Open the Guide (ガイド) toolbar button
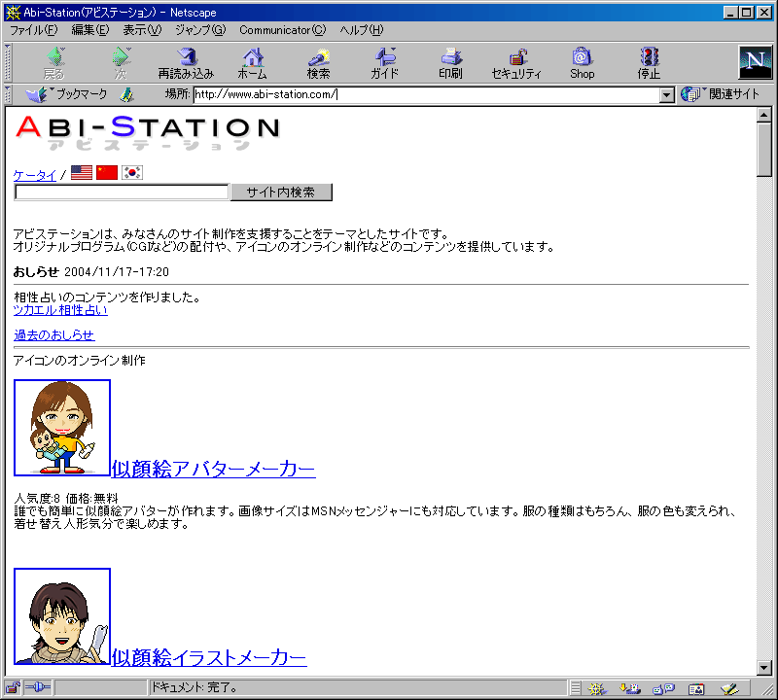 click(x=384, y=63)
